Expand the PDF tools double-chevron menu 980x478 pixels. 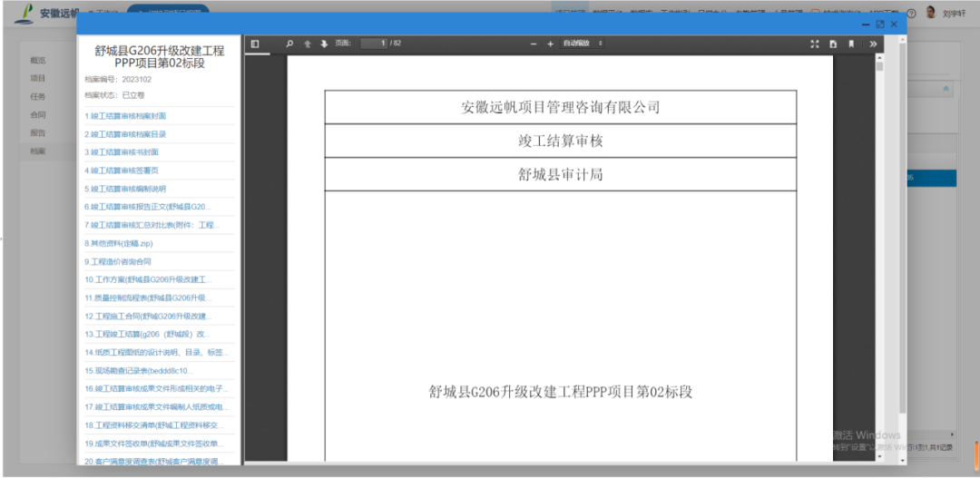(873, 44)
